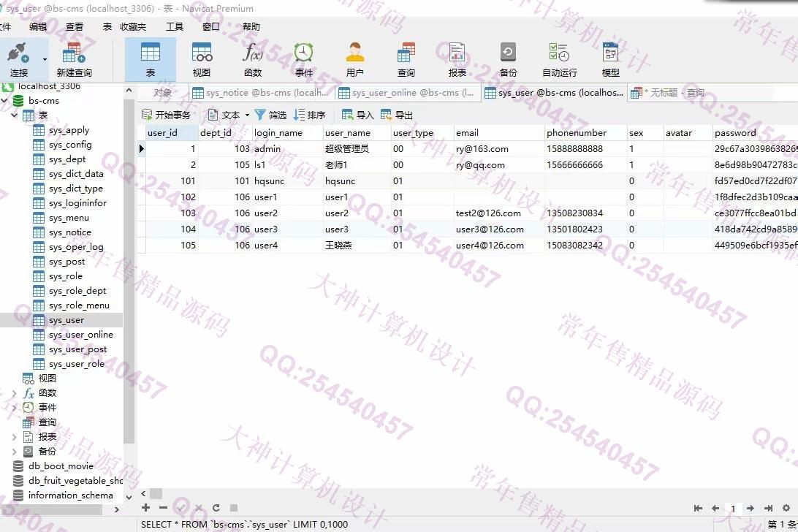Open the 工具 tools menu
798x532 pixels.
pos(175,26)
